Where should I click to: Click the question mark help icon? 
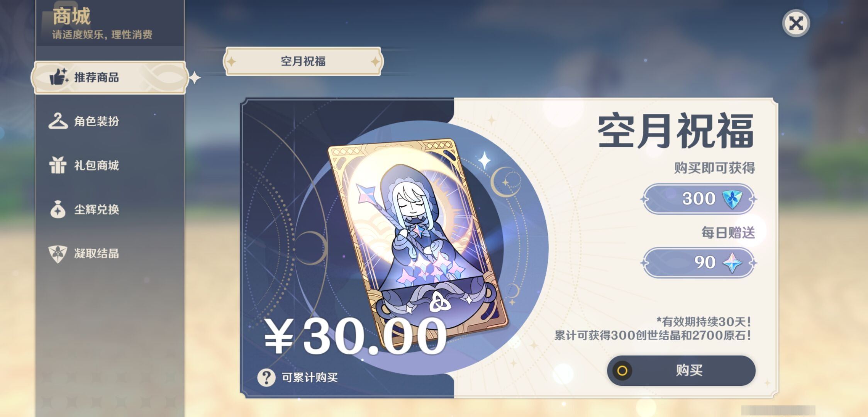[x=266, y=377]
